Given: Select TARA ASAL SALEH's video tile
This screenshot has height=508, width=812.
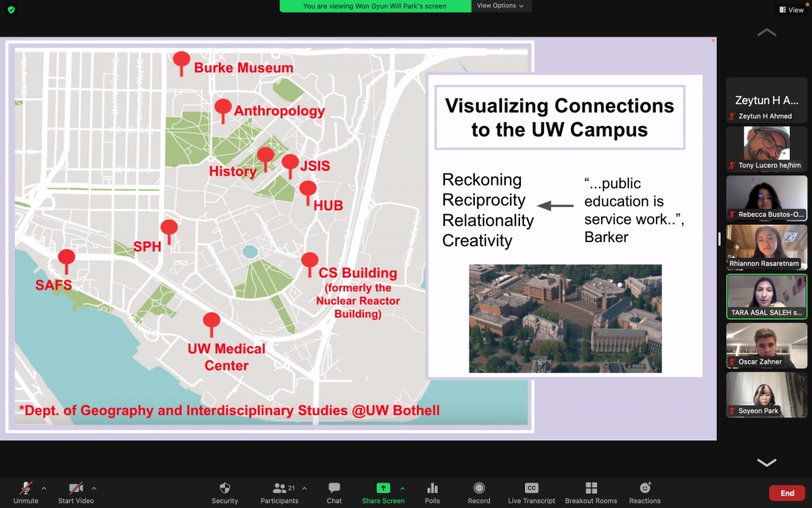Looking at the screenshot, I should [x=767, y=296].
